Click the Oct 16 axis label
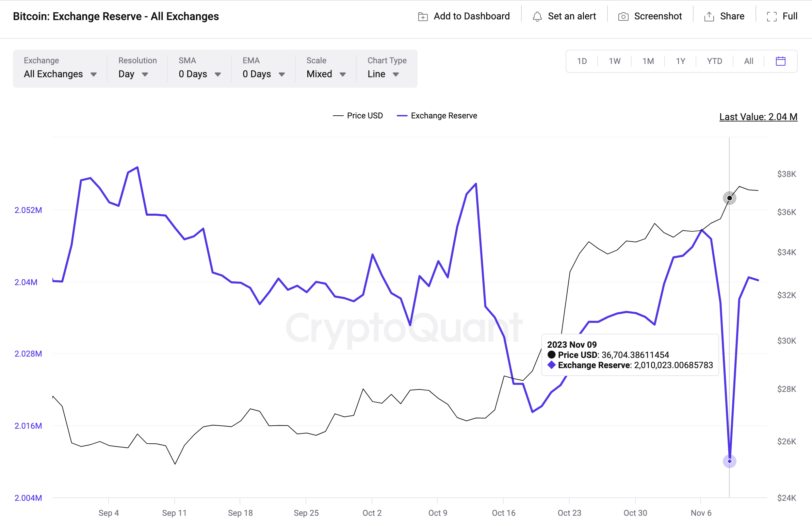This screenshot has height=526, width=812. (504, 513)
